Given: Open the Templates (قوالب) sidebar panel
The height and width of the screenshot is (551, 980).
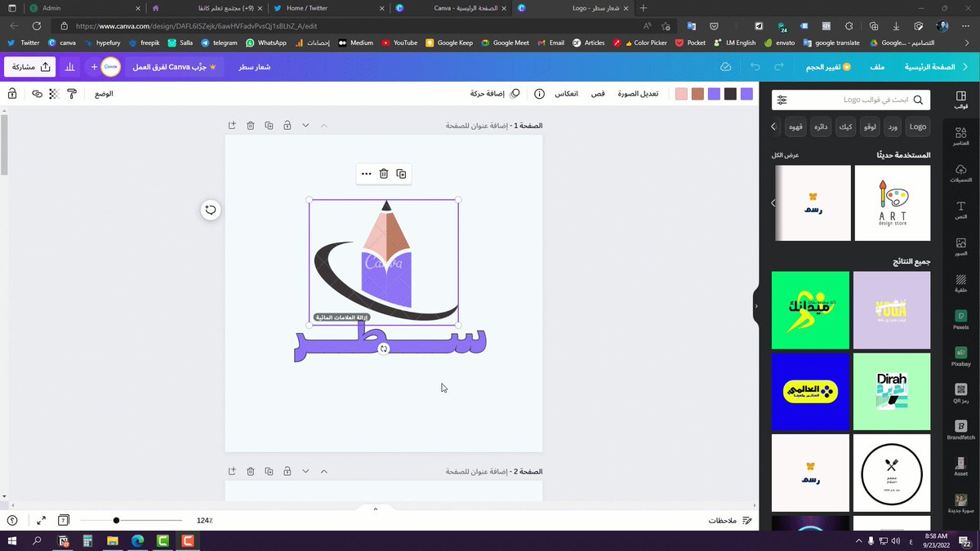Looking at the screenshot, I should [960, 100].
